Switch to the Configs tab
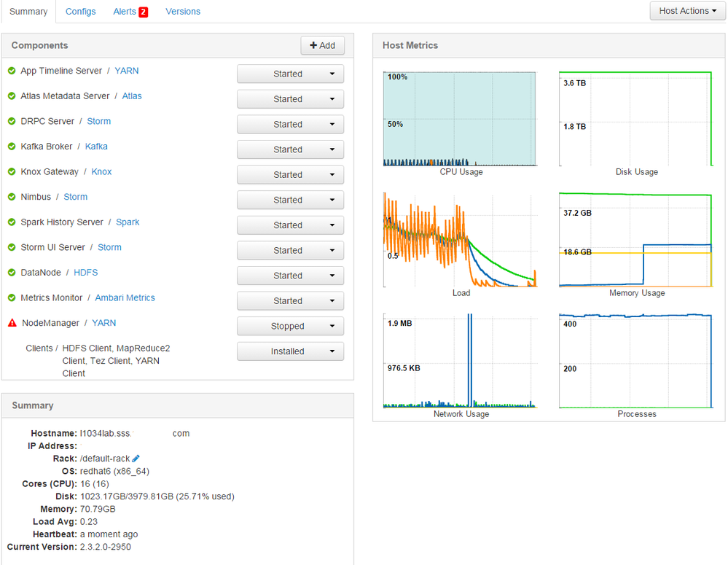Viewport: 728px width, 565px height. [x=80, y=12]
